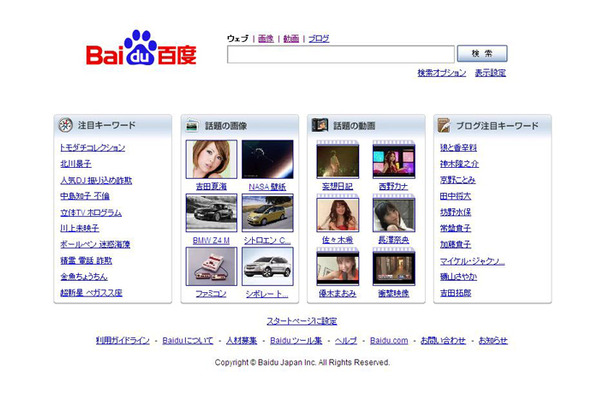Open the 神木隆之介 blog keyword
The image size is (610, 400).
459,164
